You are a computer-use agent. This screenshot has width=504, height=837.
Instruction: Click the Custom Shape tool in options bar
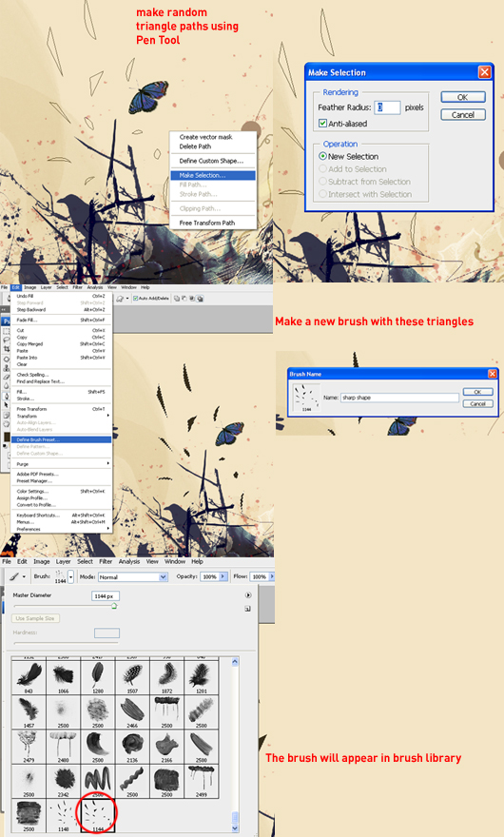tap(119, 299)
